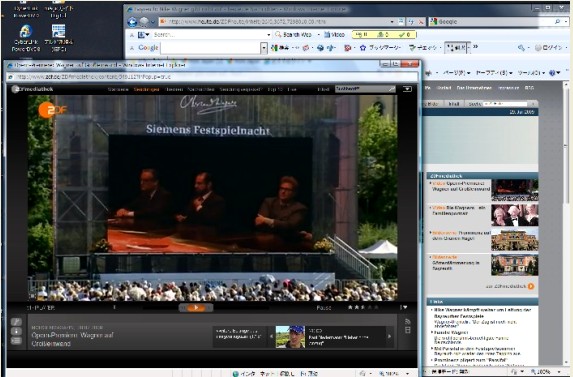The height and width of the screenshot is (377, 573).
Task: Click the orange arrow icon next to 'zur ZDFmediathek'
Action: click(x=531, y=286)
